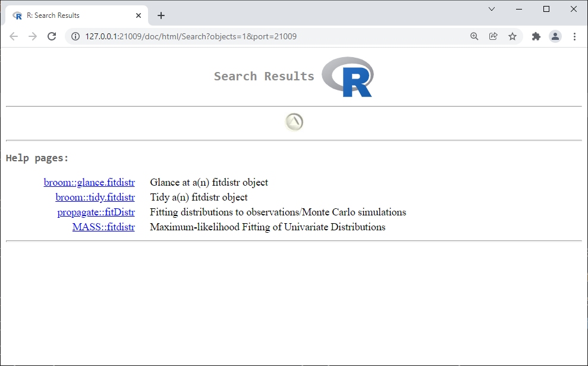Click the R logo in the page header
The width and height of the screenshot is (588, 366).
[x=348, y=77]
